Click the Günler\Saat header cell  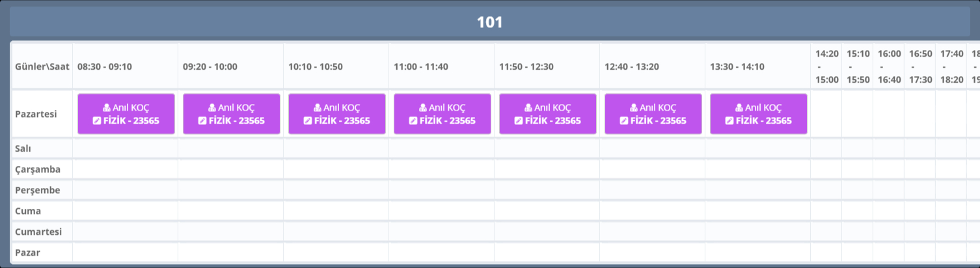(x=42, y=66)
